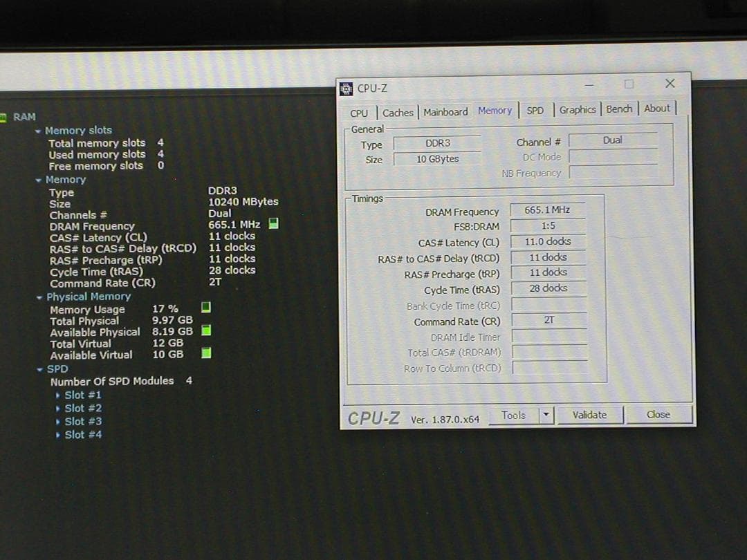This screenshot has width=747, height=560.
Task: Click RAS# to CAS# Delay field in CPU-Z
Action: point(548,257)
